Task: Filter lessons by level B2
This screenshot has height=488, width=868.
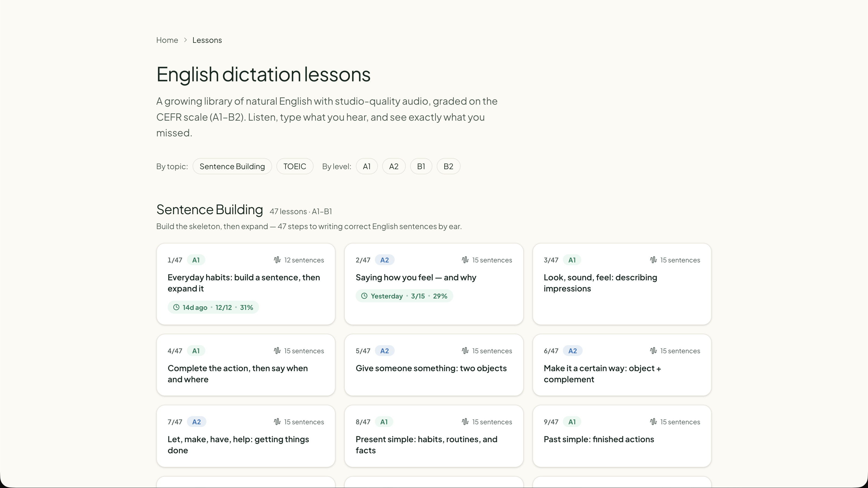Action: [x=448, y=166]
